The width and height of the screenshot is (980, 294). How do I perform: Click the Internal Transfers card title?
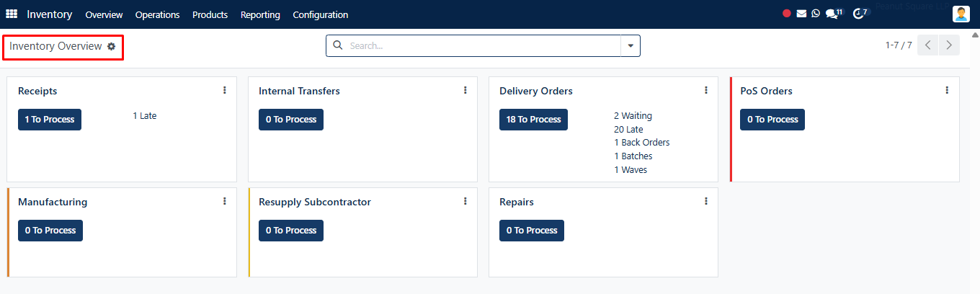pos(299,91)
